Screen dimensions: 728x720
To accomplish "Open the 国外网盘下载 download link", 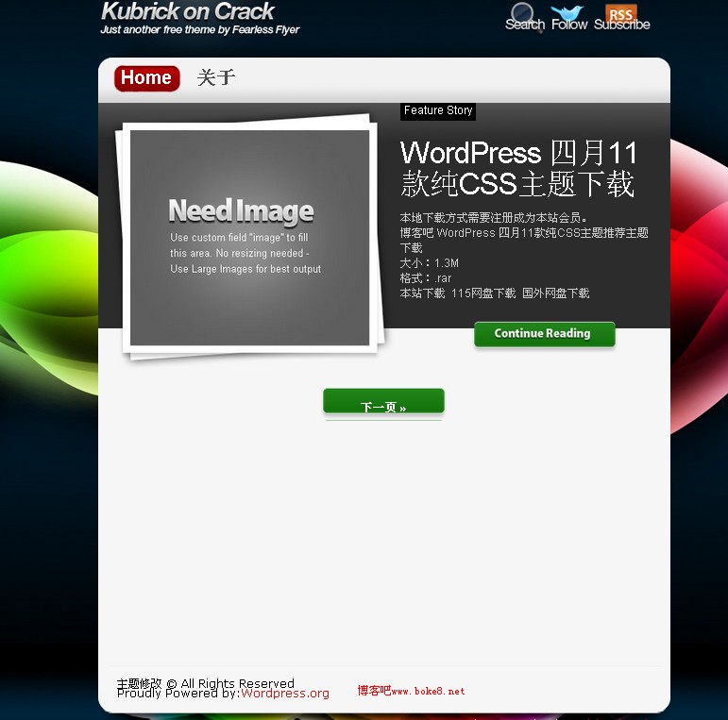I will point(556,293).
